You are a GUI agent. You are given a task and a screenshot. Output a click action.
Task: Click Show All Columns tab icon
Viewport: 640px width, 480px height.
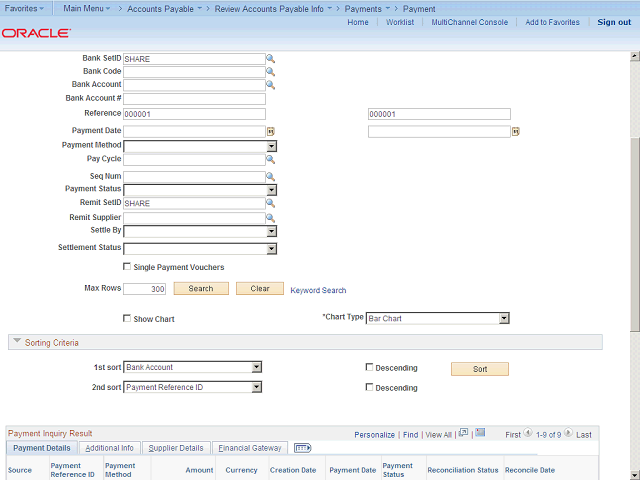(x=303, y=448)
